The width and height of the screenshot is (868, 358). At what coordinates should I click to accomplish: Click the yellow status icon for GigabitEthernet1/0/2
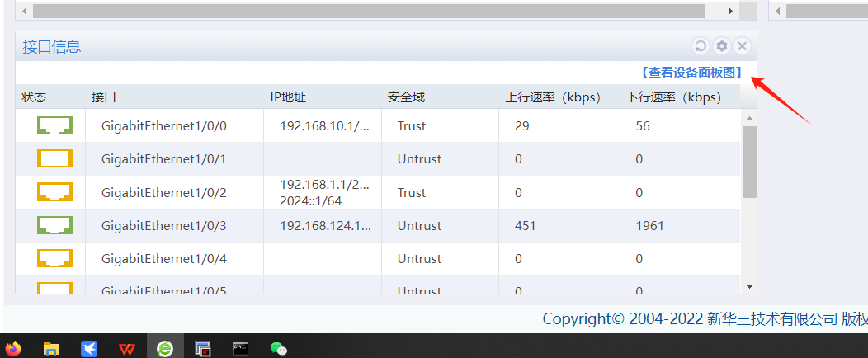[x=54, y=192]
